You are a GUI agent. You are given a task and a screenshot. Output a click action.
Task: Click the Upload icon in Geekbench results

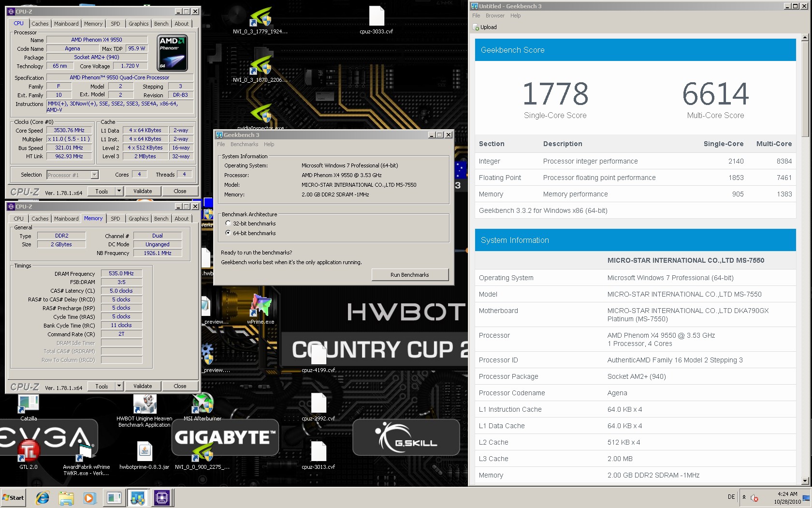[x=476, y=27]
